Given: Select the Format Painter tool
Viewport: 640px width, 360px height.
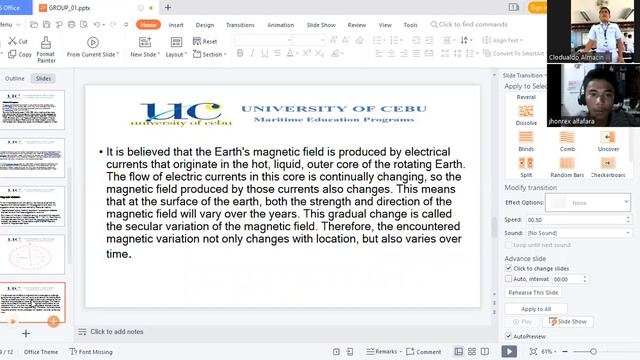Looking at the screenshot, I should click(46, 50).
